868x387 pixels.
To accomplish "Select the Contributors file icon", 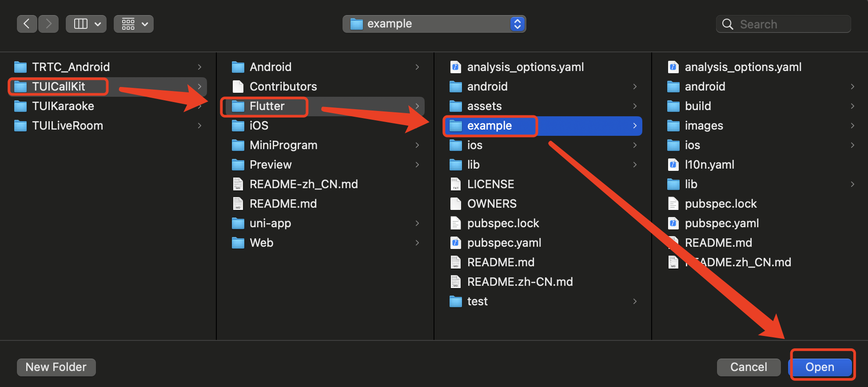I will 238,87.
